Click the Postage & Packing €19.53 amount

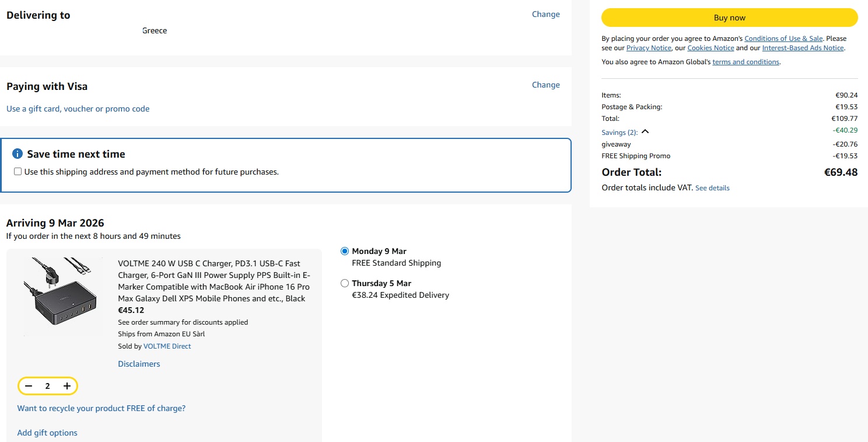[846, 107]
